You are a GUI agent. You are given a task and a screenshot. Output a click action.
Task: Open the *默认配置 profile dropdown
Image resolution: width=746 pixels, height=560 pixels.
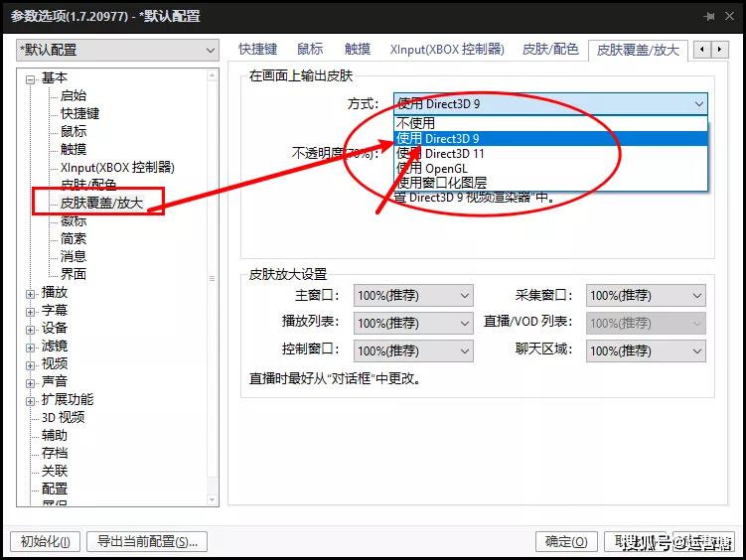(x=117, y=50)
